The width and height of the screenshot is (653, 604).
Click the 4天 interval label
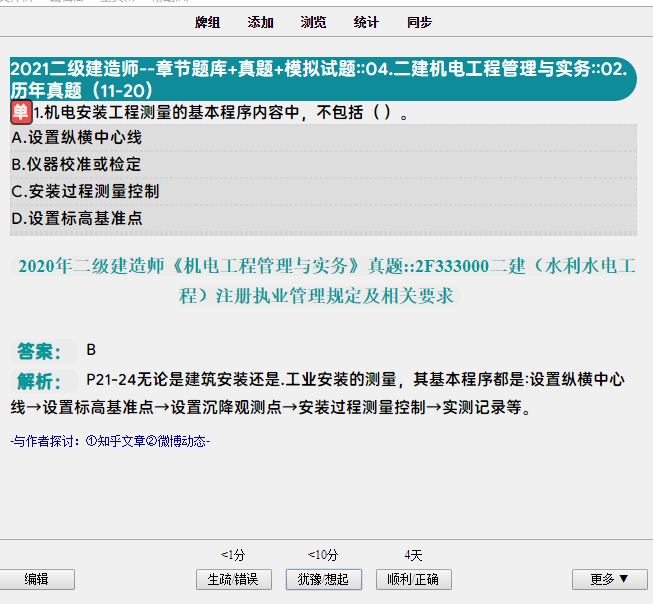tap(413, 555)
